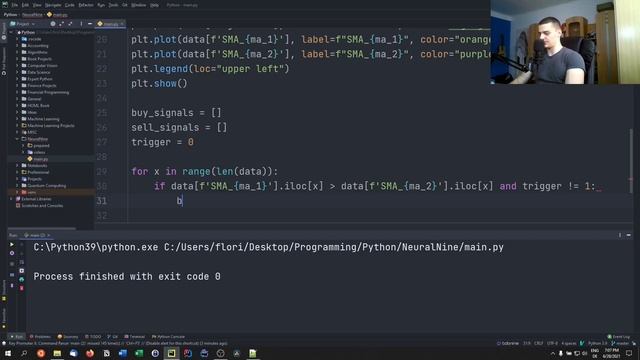Open the Tools menu
This screenshot has width=640, height=360.
(x=113, y=5)
